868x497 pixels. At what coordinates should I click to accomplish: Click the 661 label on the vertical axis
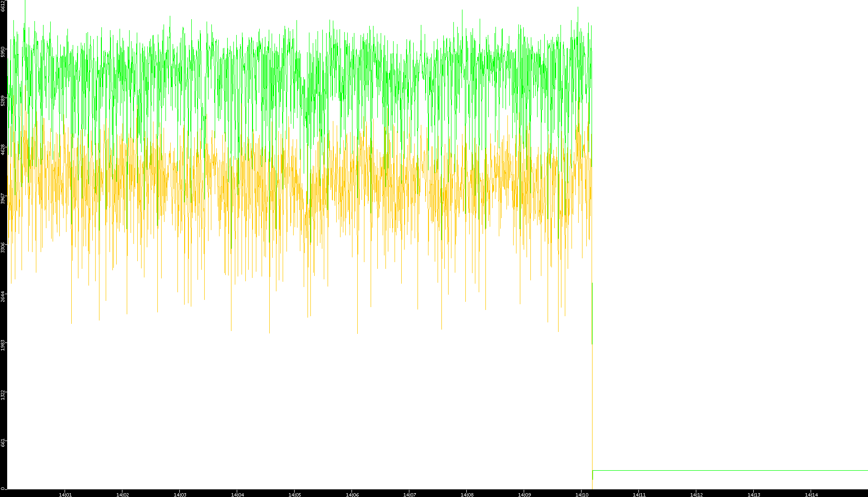pyautogui.click(x=3, y=442)
